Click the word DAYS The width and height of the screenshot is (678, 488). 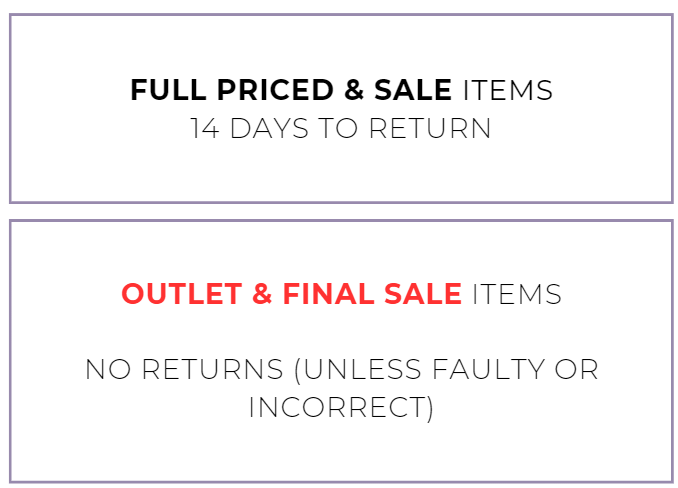[269, 128]
